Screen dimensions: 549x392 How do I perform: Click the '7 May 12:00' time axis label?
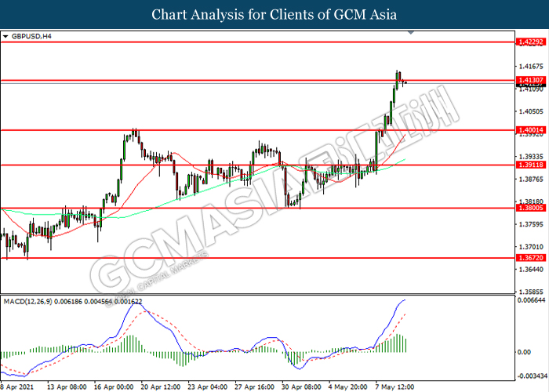coord(395,387)
